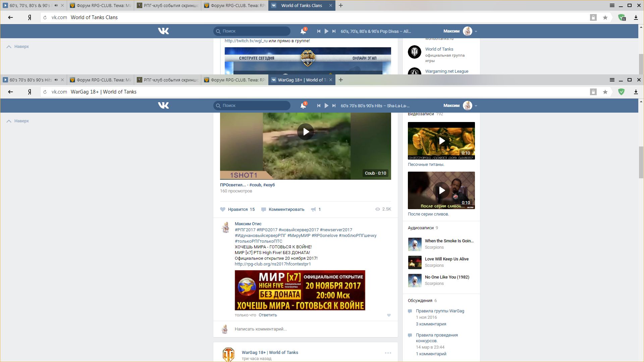644x362 pixels.
Task: Open downloads arrow in lower browser window
Action: pos(636,92)
